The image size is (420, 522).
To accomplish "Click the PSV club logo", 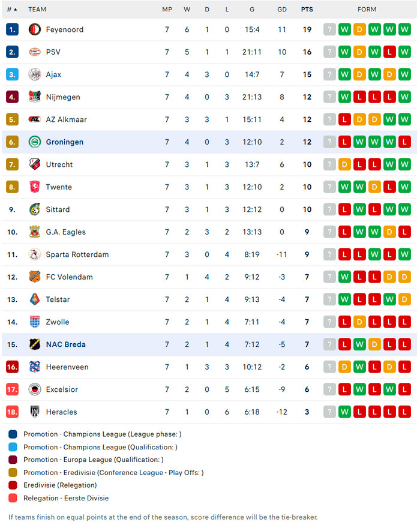I will click(35, 52).
